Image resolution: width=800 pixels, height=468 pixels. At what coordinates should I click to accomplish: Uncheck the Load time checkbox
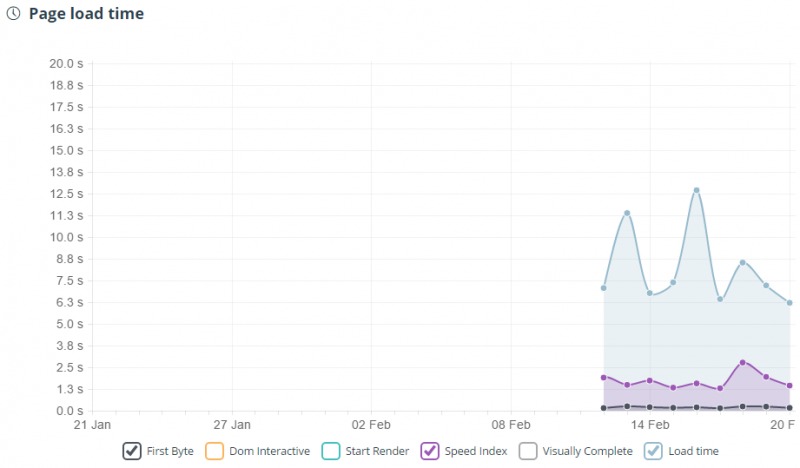click(654, 451)
